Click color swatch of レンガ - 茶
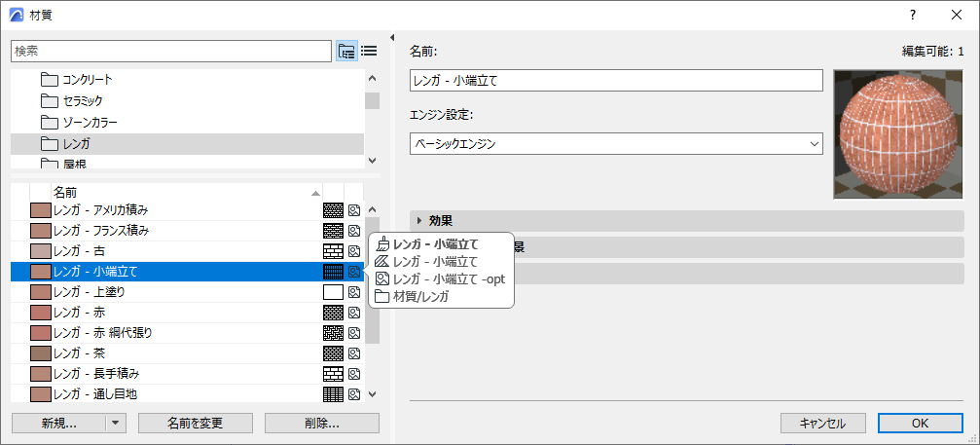The image size is (980, 445). click(40, 353)
